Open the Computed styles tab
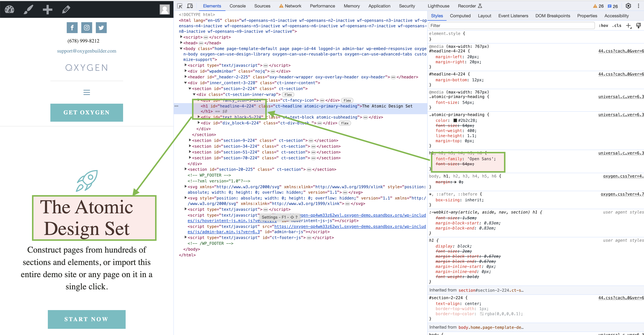This screenshot has height=335, width=644. [x=460, y=15]
